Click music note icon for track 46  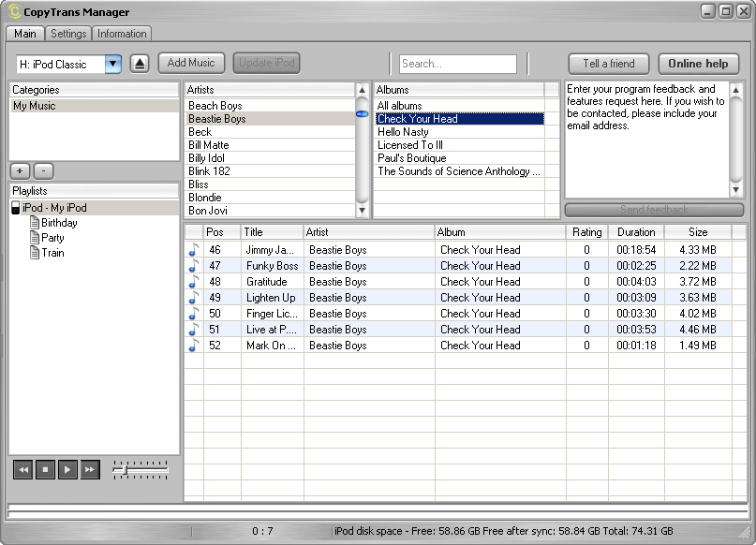[x=194, y=250]
